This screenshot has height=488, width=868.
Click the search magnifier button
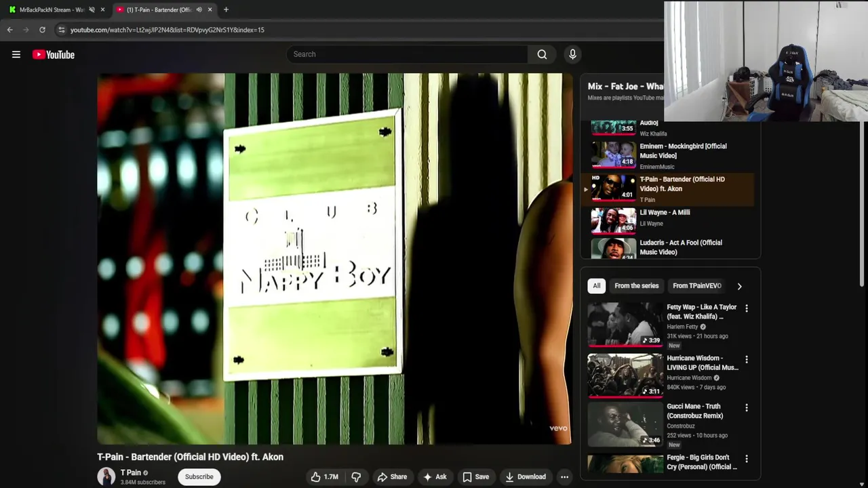click(542, 54)
